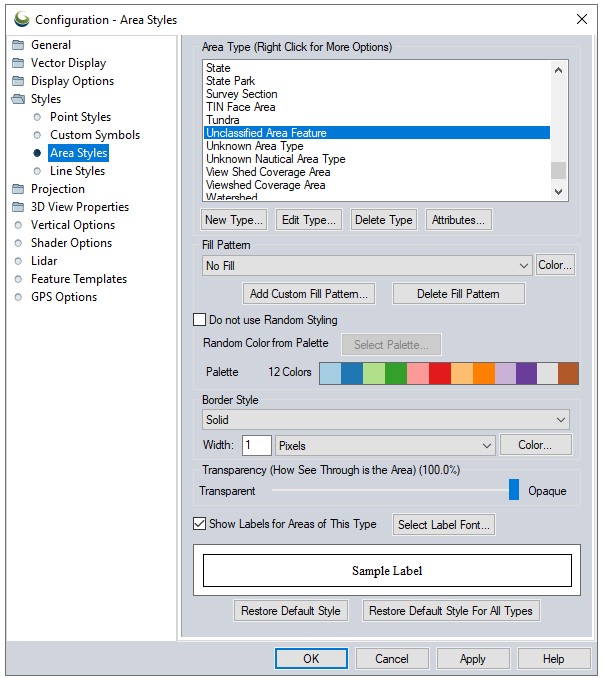Click the Projection folder icon
This screenshot has height=679, width=604.
click(x=17, y=189)
